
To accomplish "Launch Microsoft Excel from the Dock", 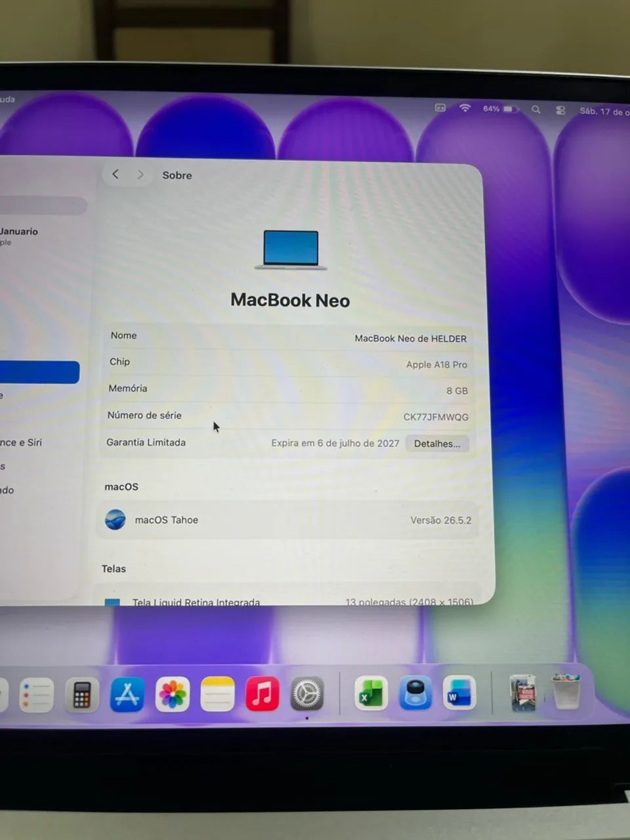I will tap(371, 693).
